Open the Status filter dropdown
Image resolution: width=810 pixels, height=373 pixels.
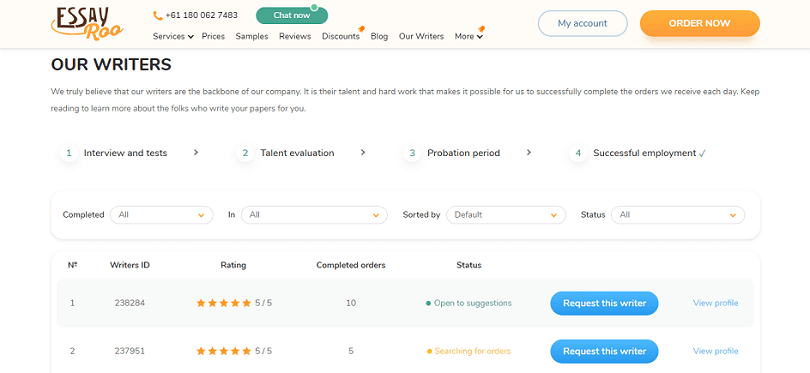(x=678, y=215)
